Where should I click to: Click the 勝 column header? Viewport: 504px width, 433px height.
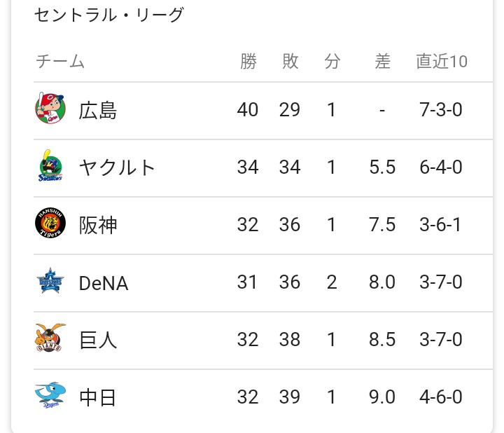click(248, 61)
